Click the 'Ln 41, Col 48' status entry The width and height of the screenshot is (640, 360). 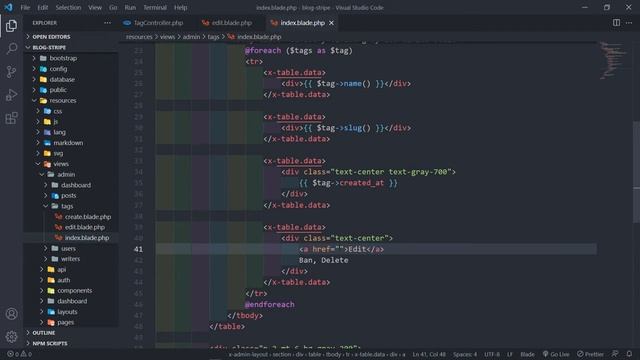pyautogui.click(x=429, y=354)
